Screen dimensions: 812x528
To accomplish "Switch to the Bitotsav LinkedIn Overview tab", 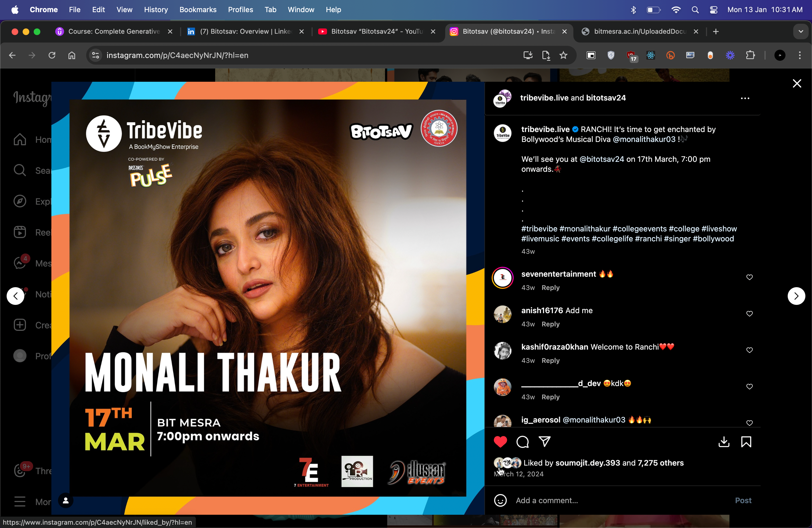I will (x=246, y=31).
